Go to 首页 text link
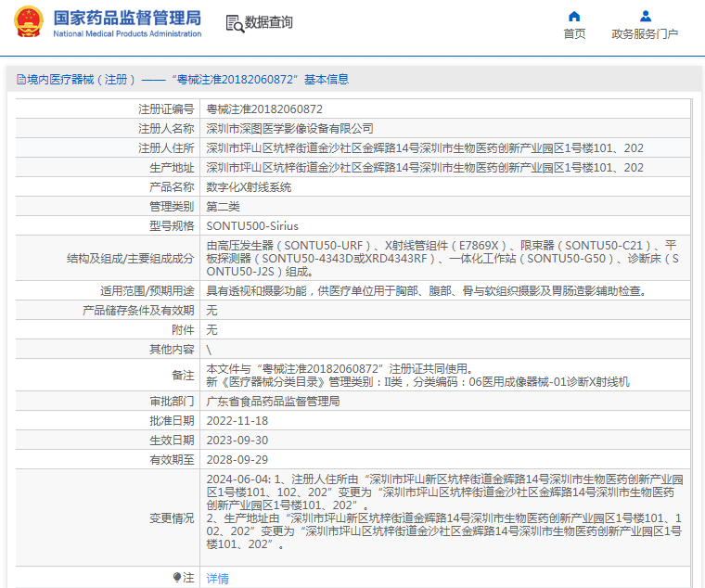Viewport: 705px width, 588px height. [x=574, y=34]
